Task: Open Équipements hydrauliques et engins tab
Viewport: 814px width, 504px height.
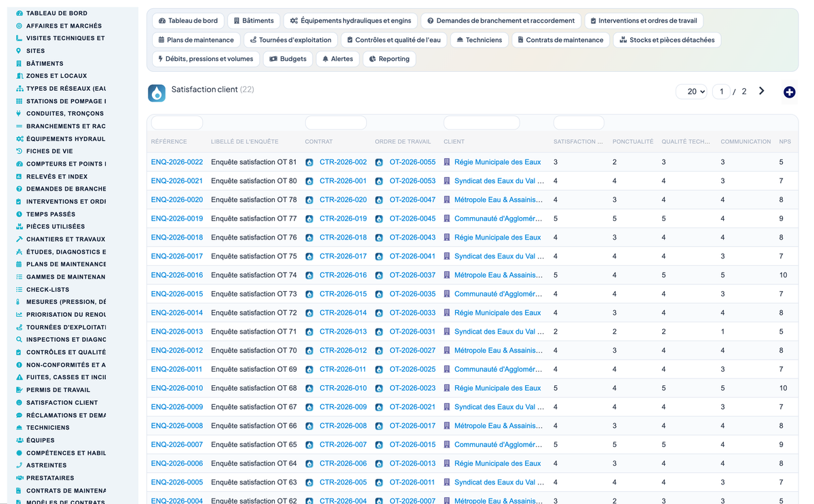Action: 351,21
